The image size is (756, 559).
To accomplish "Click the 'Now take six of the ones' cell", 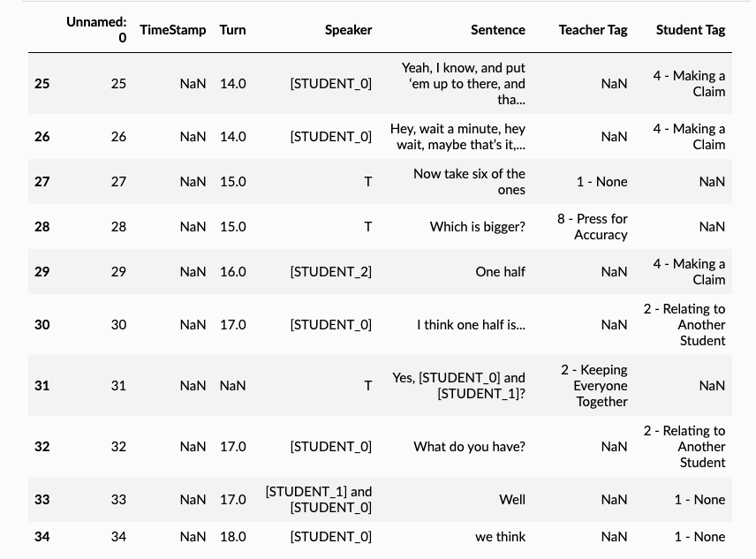I will click(x=469, y=182).
